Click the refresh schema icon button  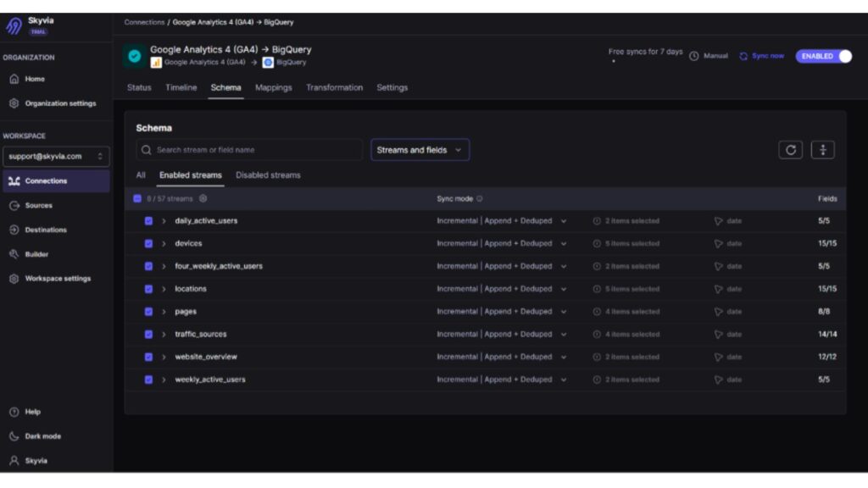(791, 150)
